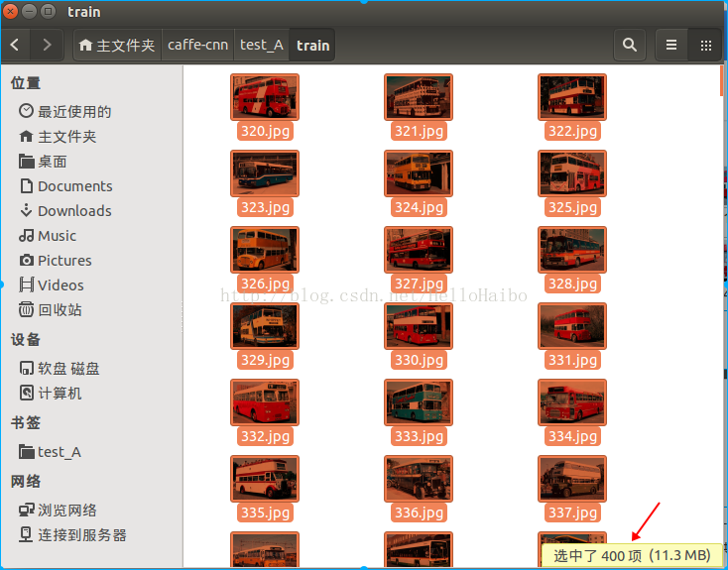The height and width of the screenshot is (570, 728).
Task: Click the download arrow icon beside Downloads
Action: click(x=26, y=210)
